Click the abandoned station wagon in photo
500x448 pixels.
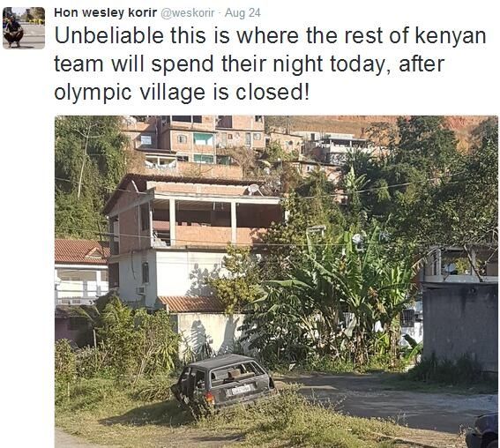click(224, 381)
